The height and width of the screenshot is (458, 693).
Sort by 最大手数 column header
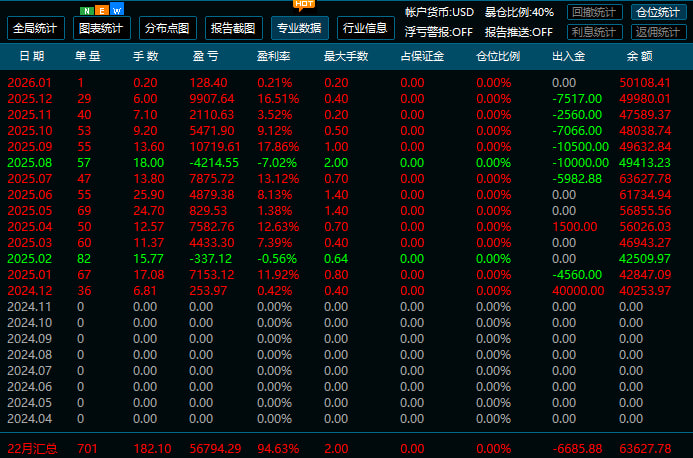pos(346,56)
